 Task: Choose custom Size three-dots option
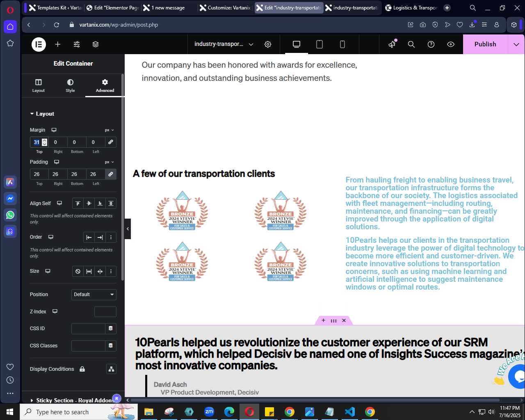pos(111,272)
